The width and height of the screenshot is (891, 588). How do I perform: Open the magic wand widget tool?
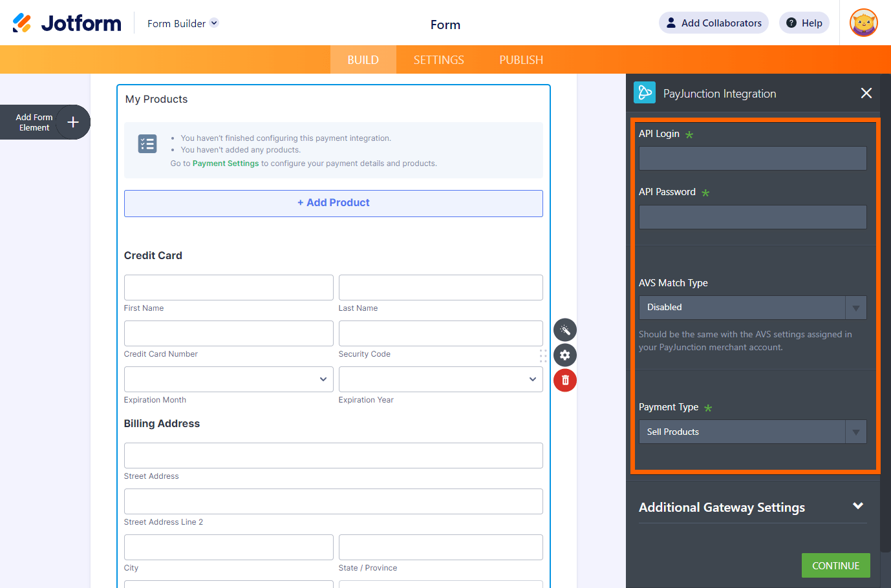565,330
